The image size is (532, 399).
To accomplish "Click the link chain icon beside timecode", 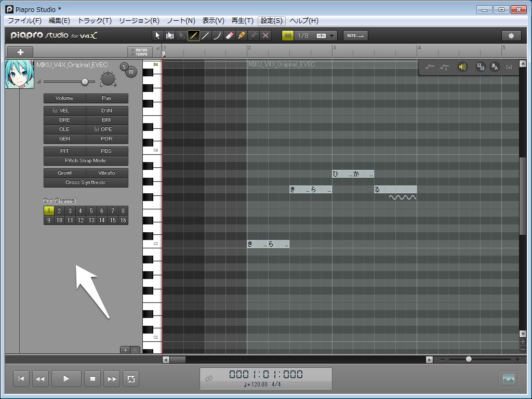I will click(x=209, y=378).
